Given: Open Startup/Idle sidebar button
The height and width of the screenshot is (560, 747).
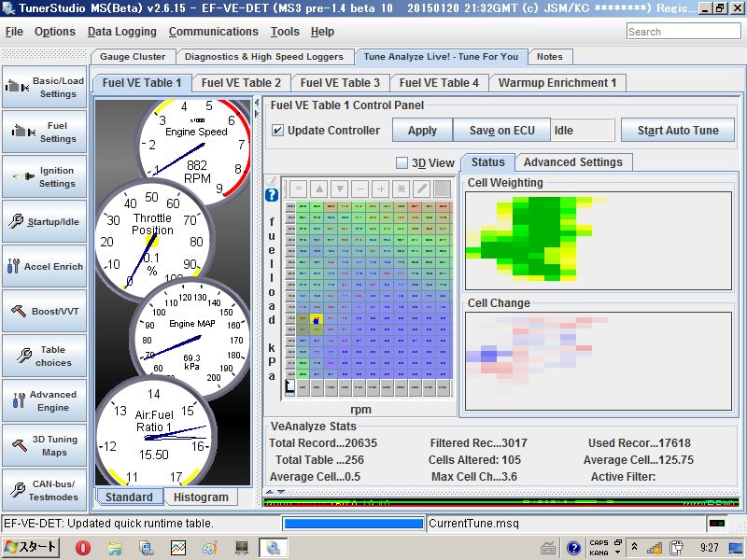Looking at the screenshot, I should coord(44,221).
